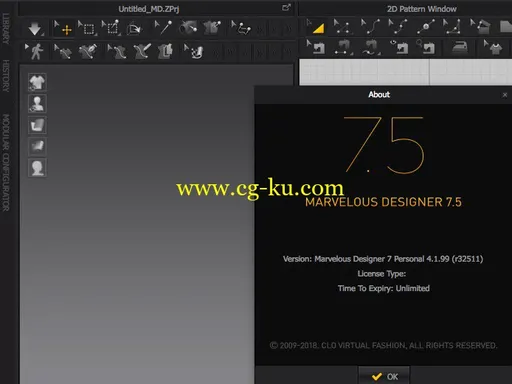The height and width of the screenshot is (384, 512).
Task: Start Simulate with the down-arrow icon
Action: point(35,29)
